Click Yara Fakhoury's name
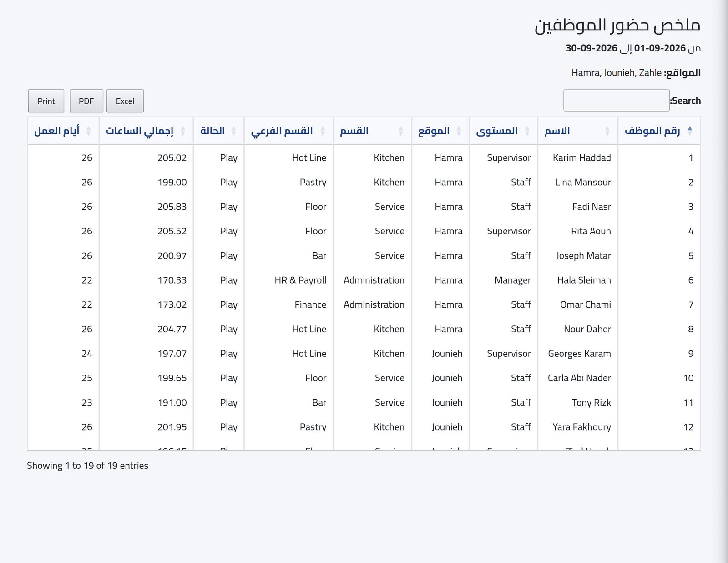The width and height of the screenshot is (728, 563). coord(581,427)
